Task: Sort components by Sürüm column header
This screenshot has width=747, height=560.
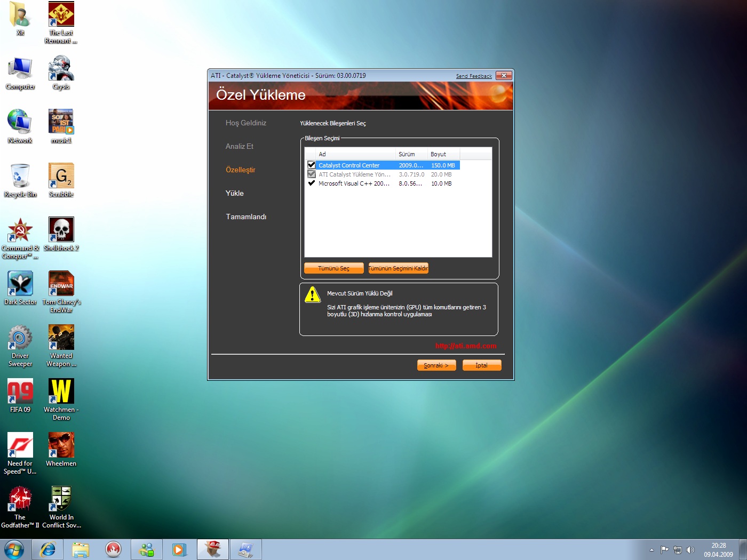Action: (x=412, y=154)
